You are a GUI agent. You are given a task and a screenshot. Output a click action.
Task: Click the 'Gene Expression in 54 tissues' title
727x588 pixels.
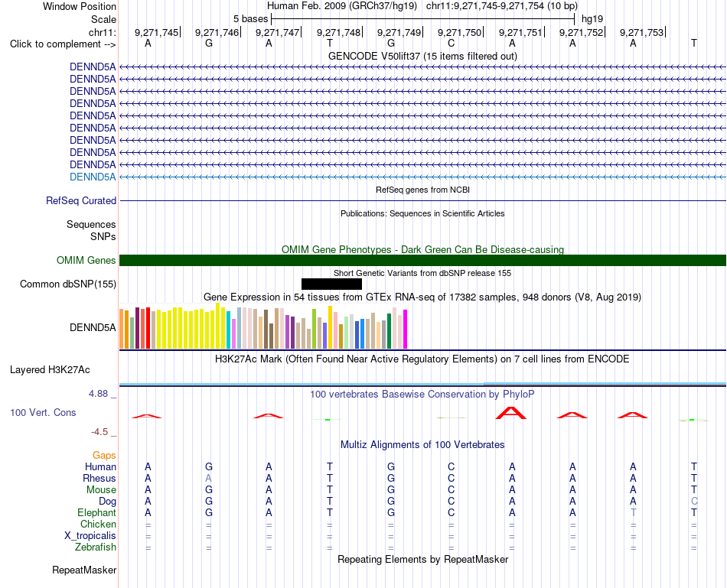point(422,297)
